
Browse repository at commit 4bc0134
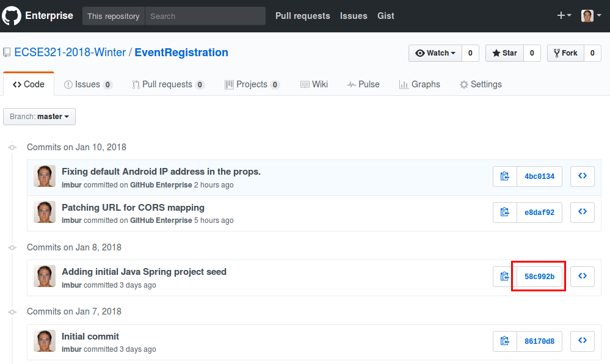pyautogui.click(x=583, y=177)
